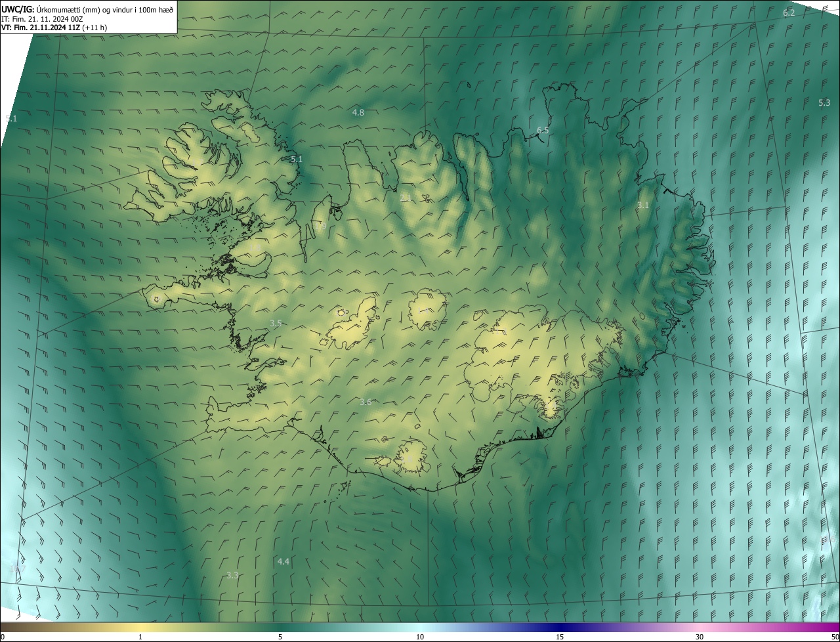Screen dimensions: 840x642
Task: Click the colorbar label 15
Action: [x=560, y=637]
